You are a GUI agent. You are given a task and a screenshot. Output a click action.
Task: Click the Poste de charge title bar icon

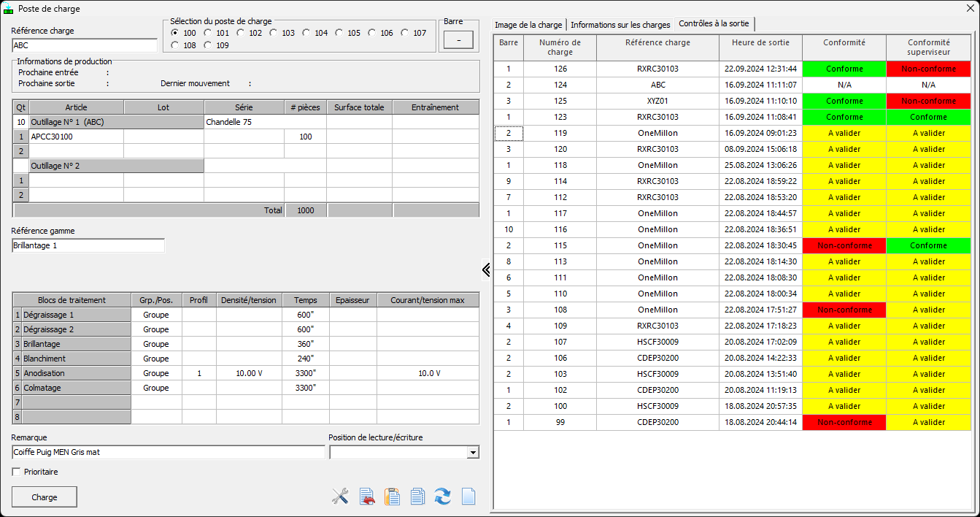[9, 9]
